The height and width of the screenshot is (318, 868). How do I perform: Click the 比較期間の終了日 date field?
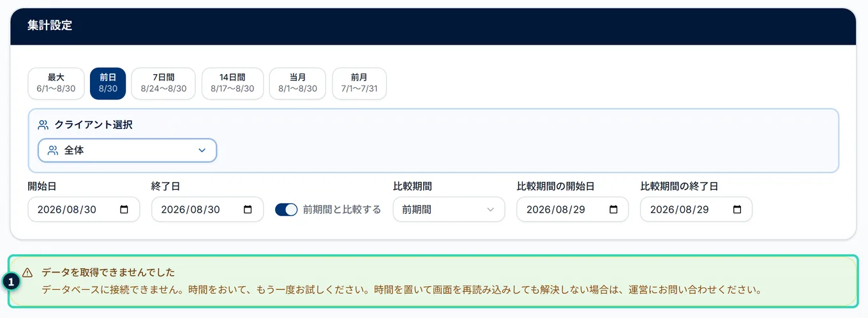pyautogui.click(x=696, y=209)
